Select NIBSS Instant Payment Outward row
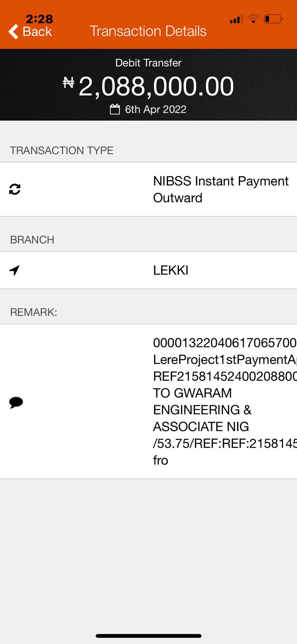Screen dimensions: 297x644 click(x=148, y=189)
